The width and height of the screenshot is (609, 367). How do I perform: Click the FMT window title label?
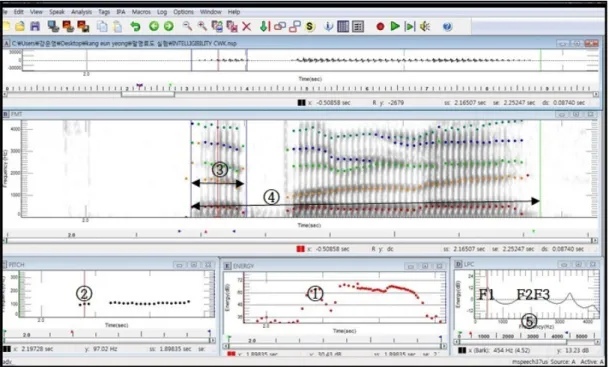click(17, 114)
